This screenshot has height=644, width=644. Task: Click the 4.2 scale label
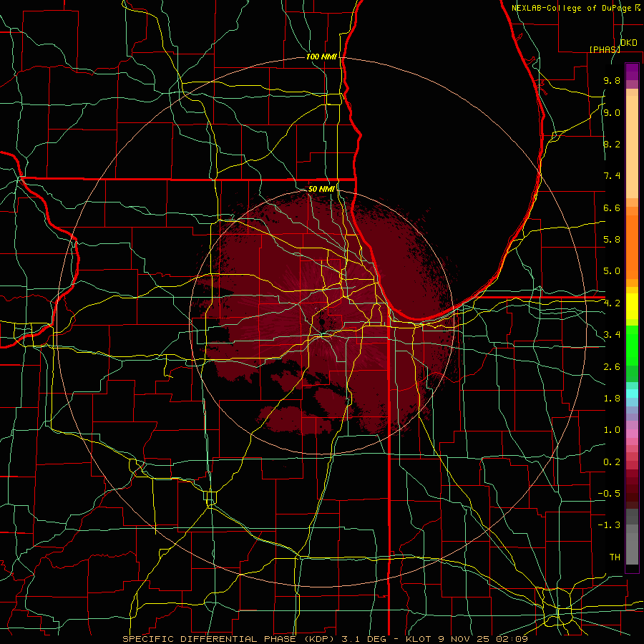point(612,303)
